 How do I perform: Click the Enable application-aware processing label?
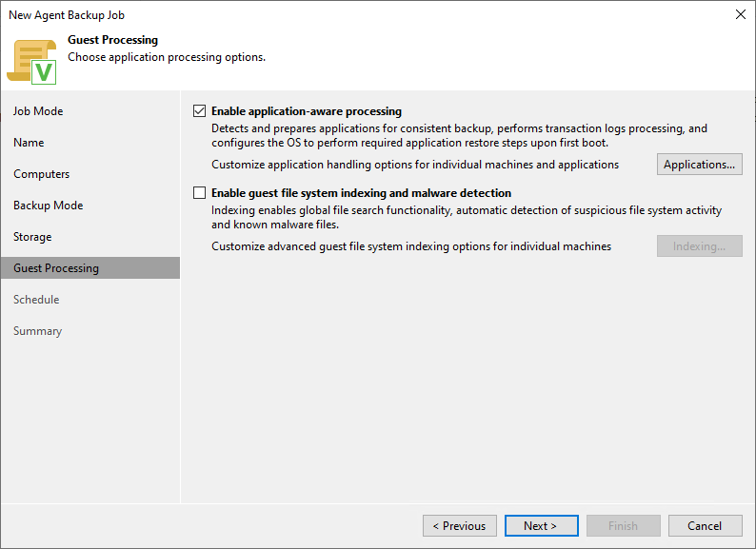pyautogui.click(x=307, y=111)
